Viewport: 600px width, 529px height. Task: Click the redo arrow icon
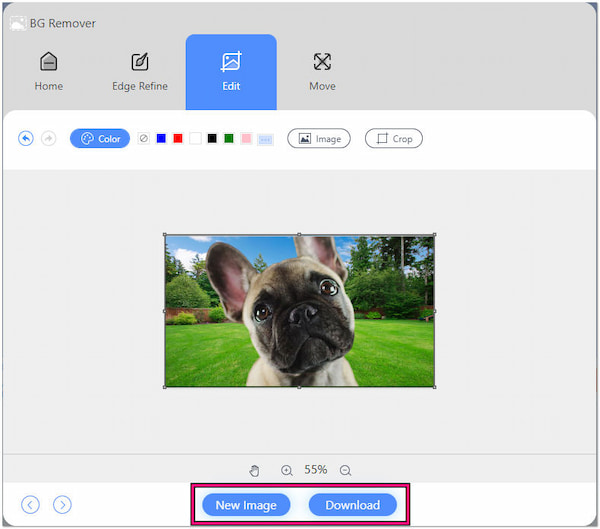[x=48, y=139]
